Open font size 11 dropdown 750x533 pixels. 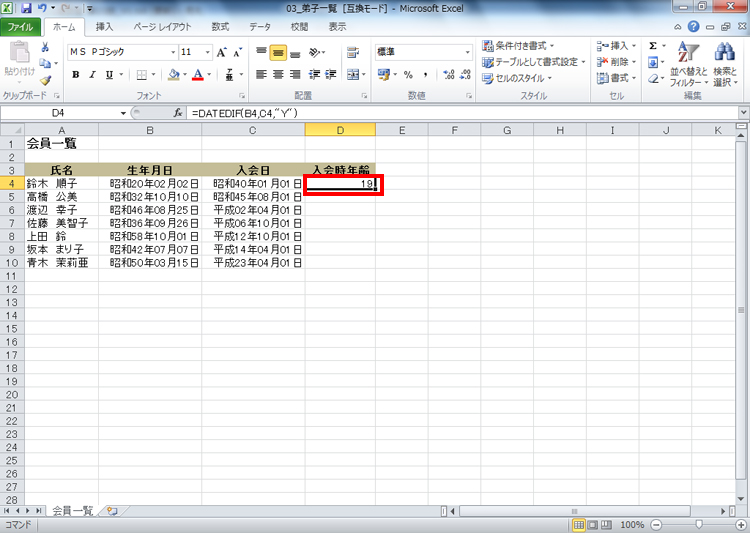tap(208, 52)
